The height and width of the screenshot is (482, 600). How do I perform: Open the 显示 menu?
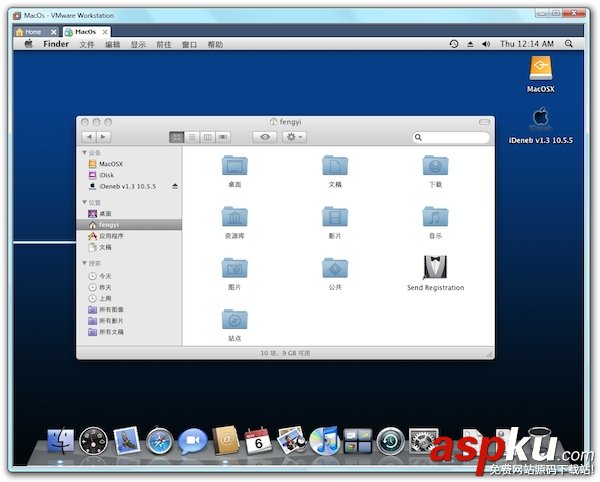pyautogui.click(x=138, y=44)
